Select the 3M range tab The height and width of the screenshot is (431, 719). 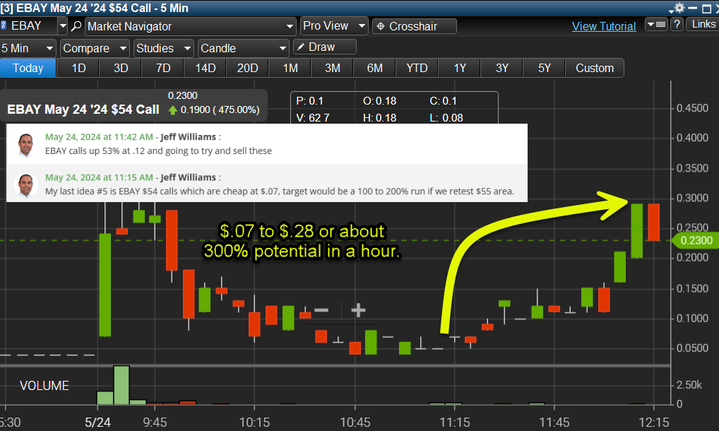tap(332, 68)
